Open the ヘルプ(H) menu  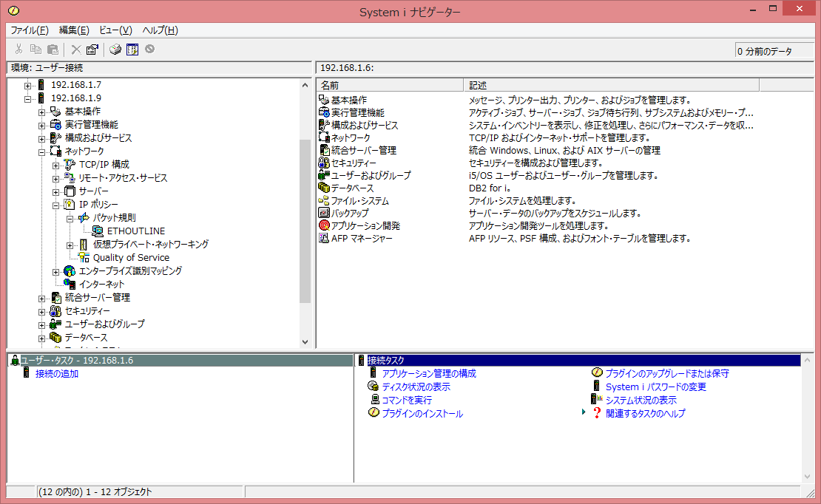click(x=160, y=30)
